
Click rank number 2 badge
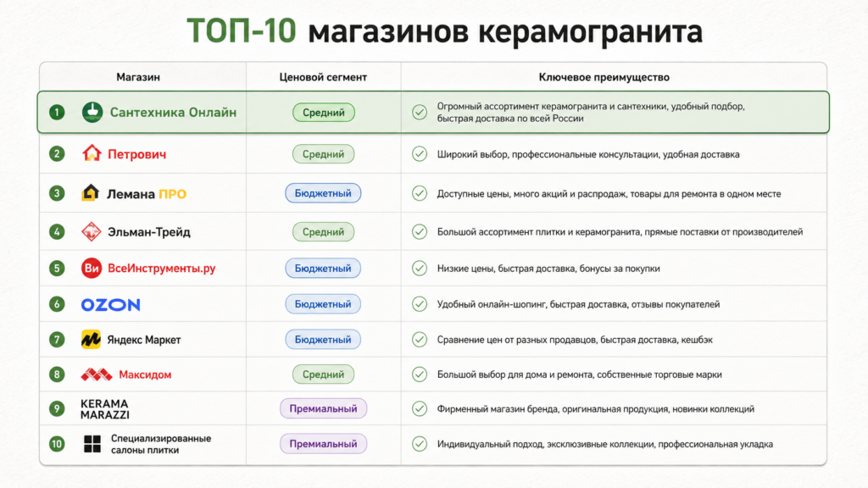tap(57, 154)
